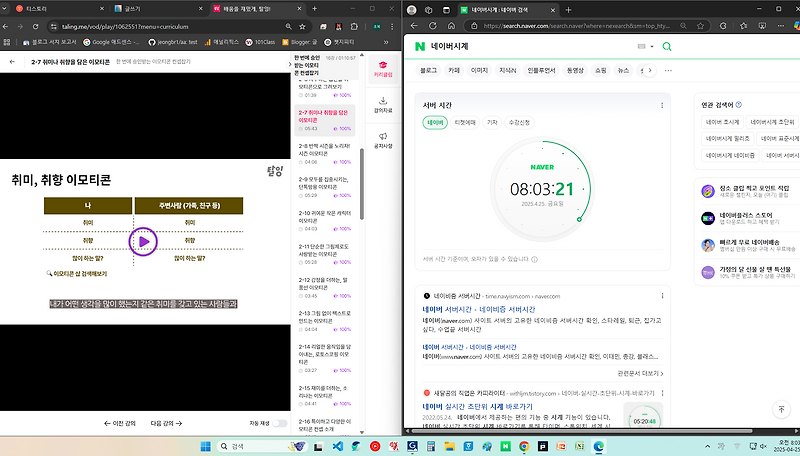Open the Chrome extensions puzzle icon
The height and width of the screenshot is (456, 800).
coord(354,27)
